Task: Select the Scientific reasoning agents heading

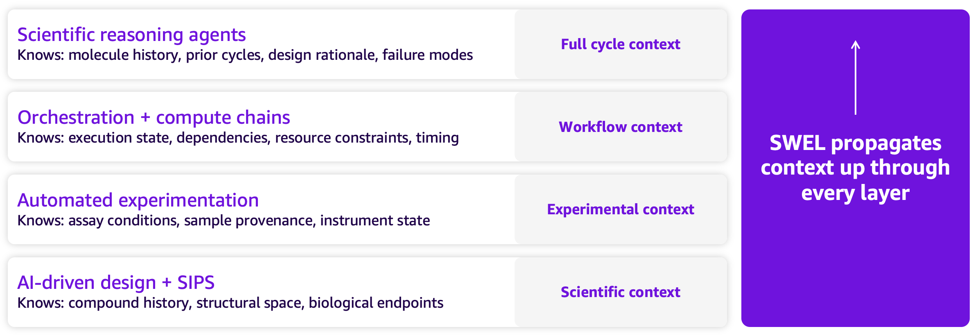Action: tap(131, 35)
